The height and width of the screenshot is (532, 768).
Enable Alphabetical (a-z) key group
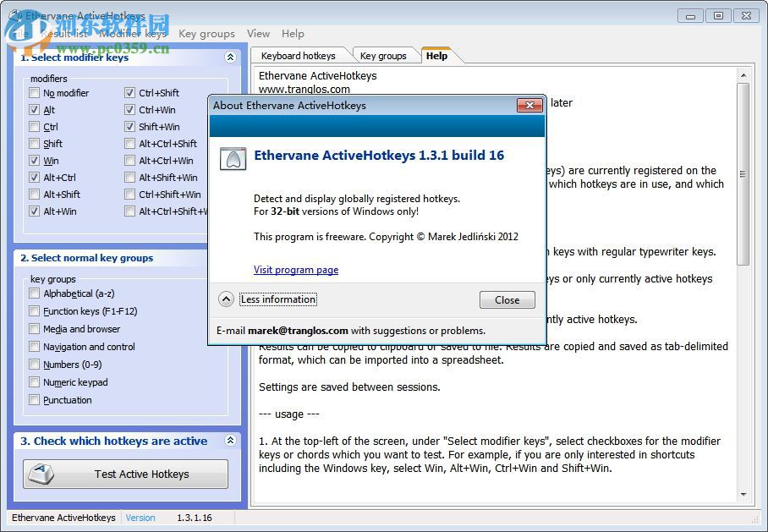(x=35, y=293)
